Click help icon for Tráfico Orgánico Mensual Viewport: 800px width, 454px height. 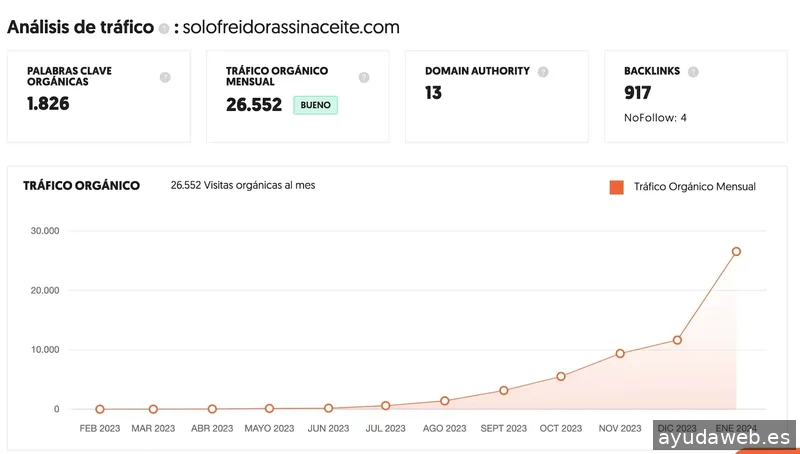click(364, 78)
